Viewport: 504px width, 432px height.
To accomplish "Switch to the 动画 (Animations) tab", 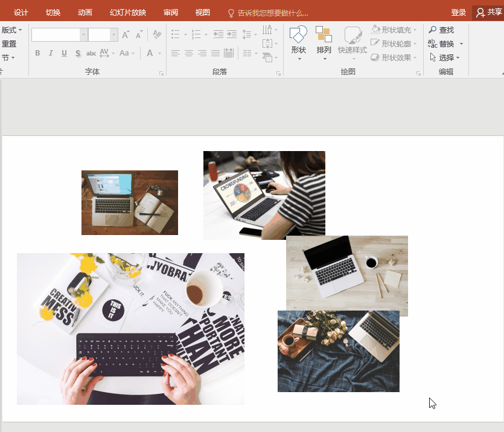I will pos(85,13).
